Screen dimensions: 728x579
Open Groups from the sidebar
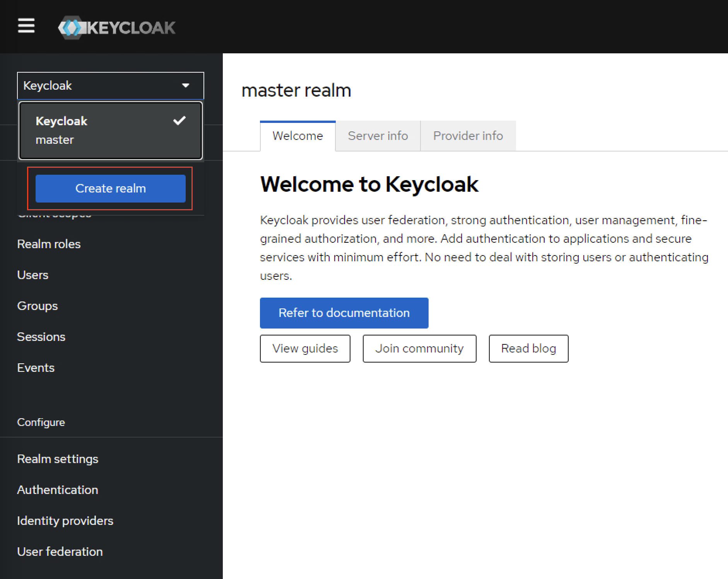37,306
